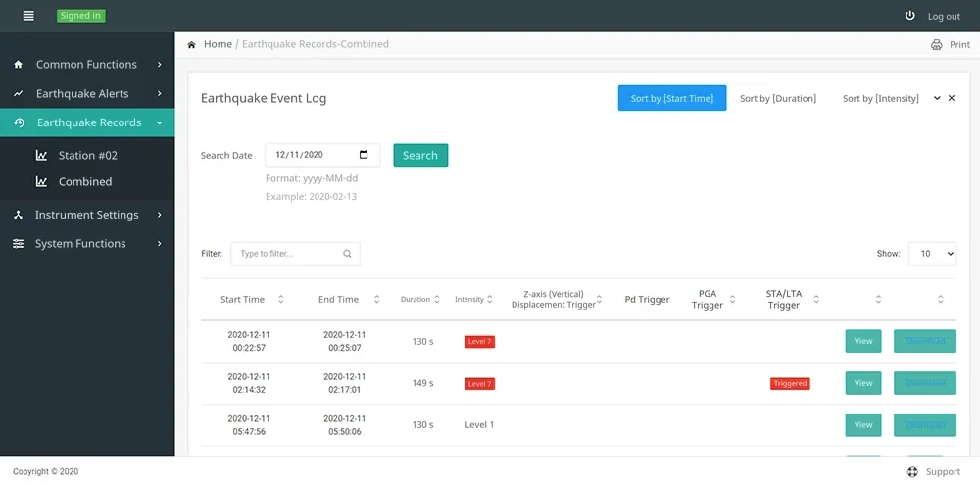Image resolution: width=980 pixels, height=487 pixels.
Task: Sort by the STA/LTA Trigger column
Action: [816, 300]
